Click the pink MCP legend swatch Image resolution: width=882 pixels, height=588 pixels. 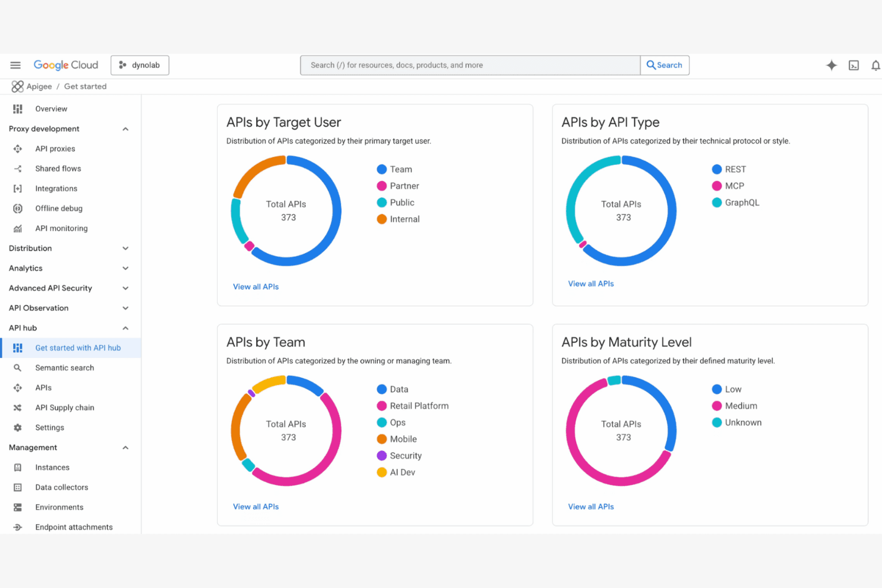717,186
